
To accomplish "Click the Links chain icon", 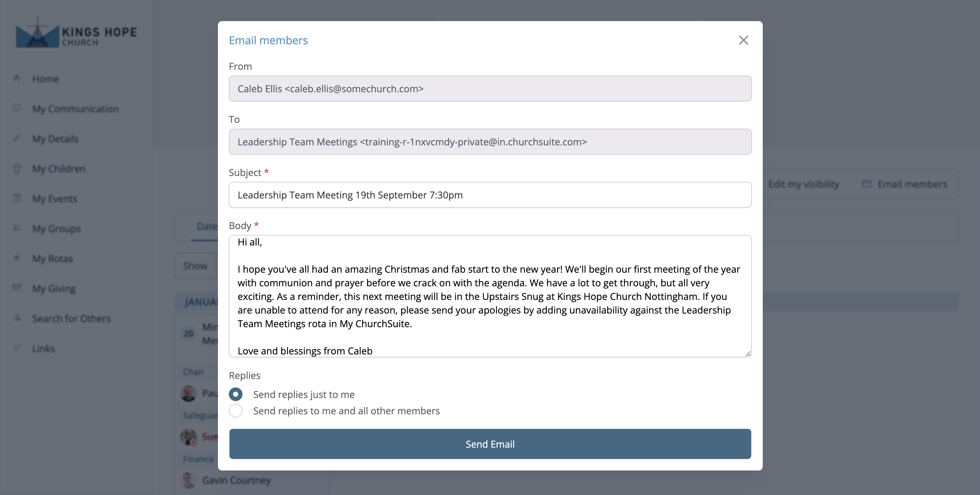I will (x=17, y=347).
